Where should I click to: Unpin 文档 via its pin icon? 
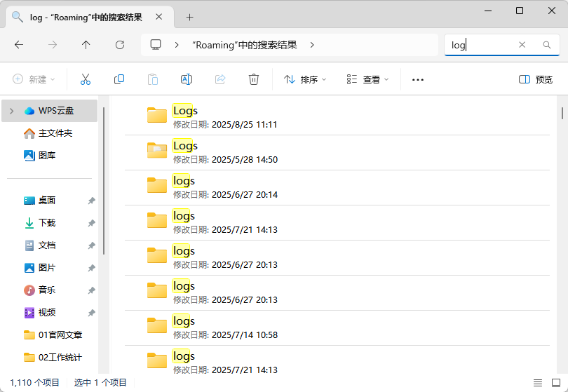92,245
